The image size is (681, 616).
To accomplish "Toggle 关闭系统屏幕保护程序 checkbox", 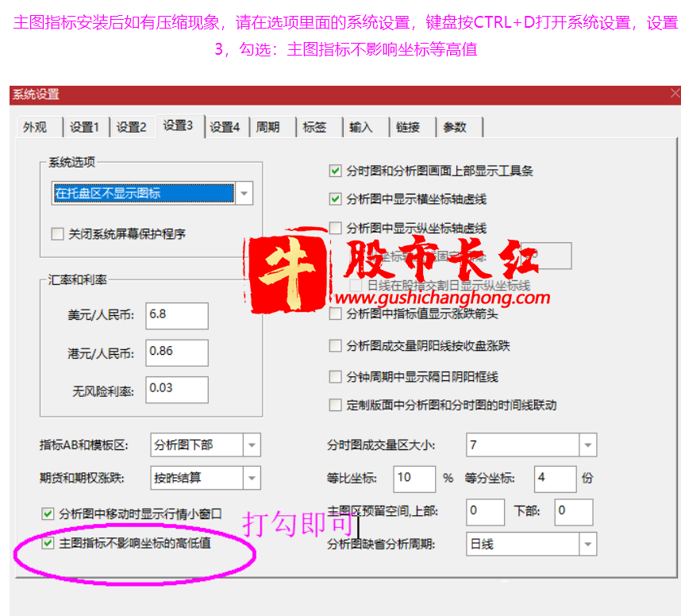I will click(x=57, y=234).
